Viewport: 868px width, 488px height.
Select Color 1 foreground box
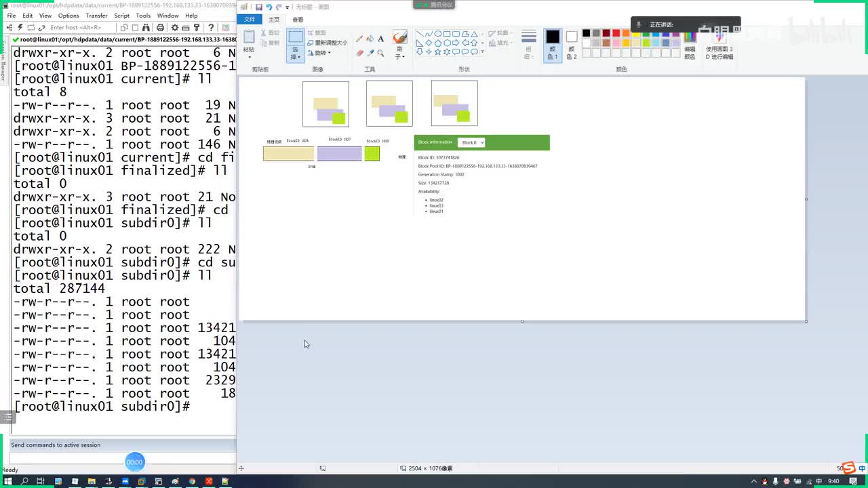(553, 45)
